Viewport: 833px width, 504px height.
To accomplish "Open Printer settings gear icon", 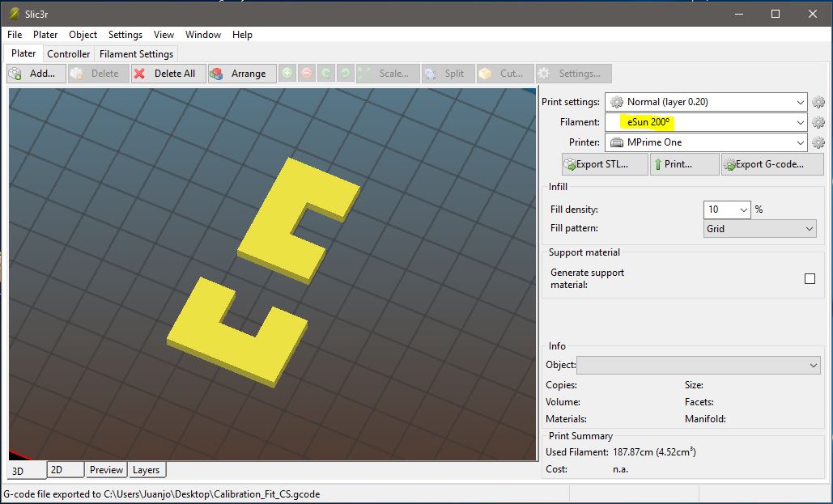I will (818, 142).
